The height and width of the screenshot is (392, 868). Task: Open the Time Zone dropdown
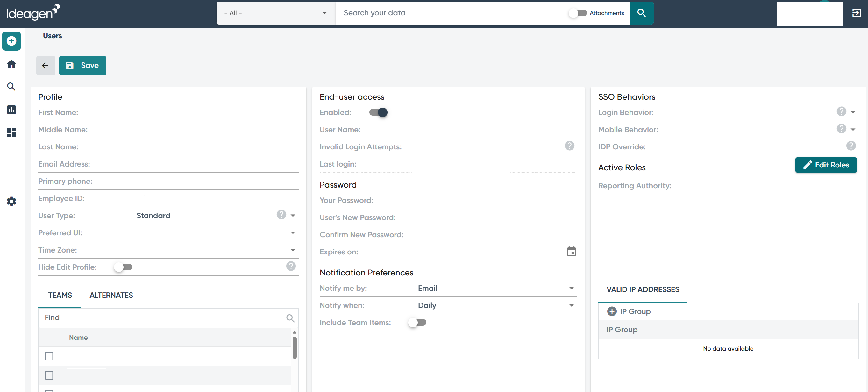[x=293, y=250]
